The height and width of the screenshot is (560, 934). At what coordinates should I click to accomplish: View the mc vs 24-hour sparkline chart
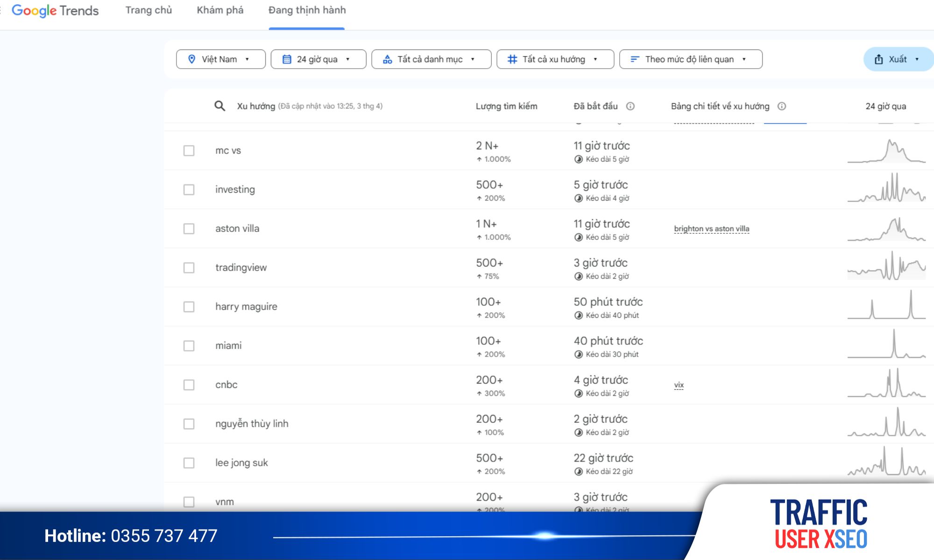886,151
